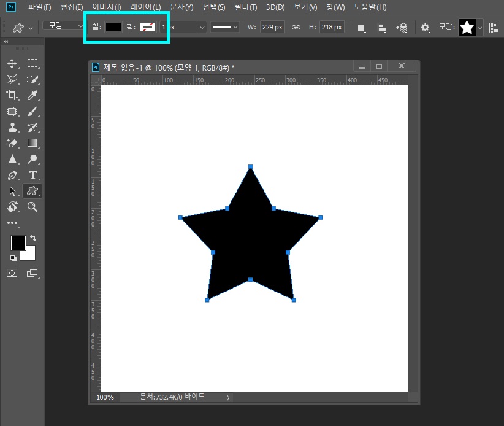Viewport: 504px width, 426px height.
Task: Select the Sharpen tool
Action: click(12, 159)
